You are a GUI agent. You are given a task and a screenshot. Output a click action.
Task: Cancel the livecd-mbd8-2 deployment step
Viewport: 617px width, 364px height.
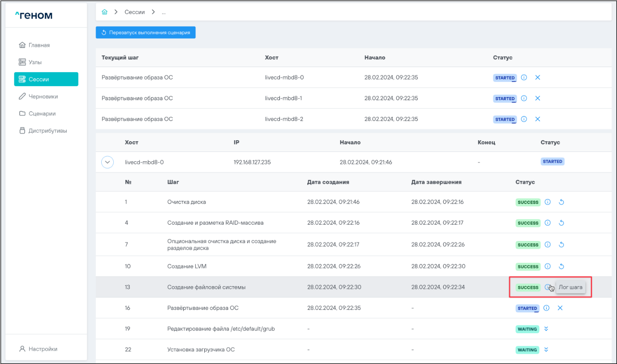[537, 119]
